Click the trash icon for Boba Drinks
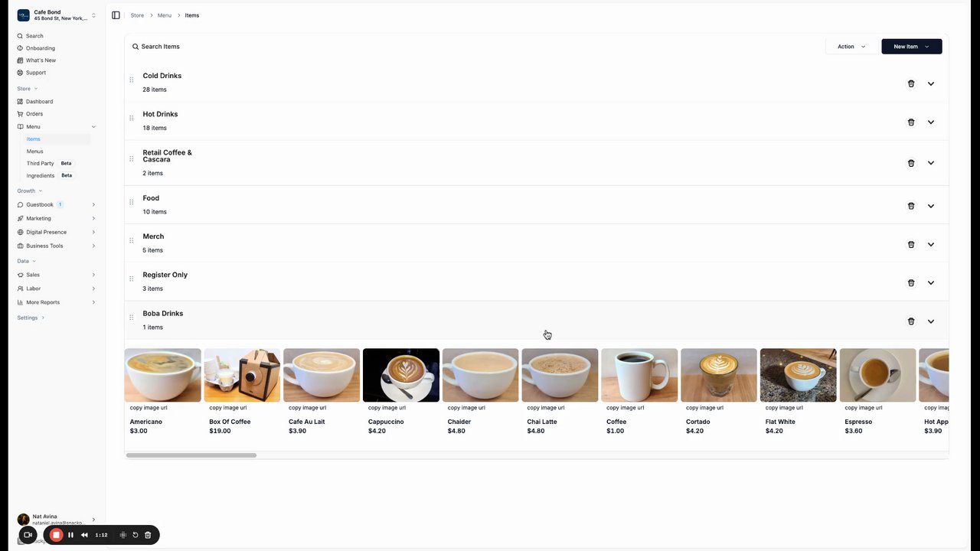 pyautogui.click(x=911, y=321)
